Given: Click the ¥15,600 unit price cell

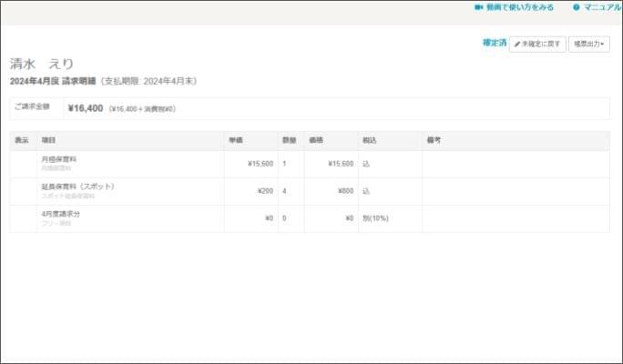Looking at the screenshot, I should coord(260,164).
